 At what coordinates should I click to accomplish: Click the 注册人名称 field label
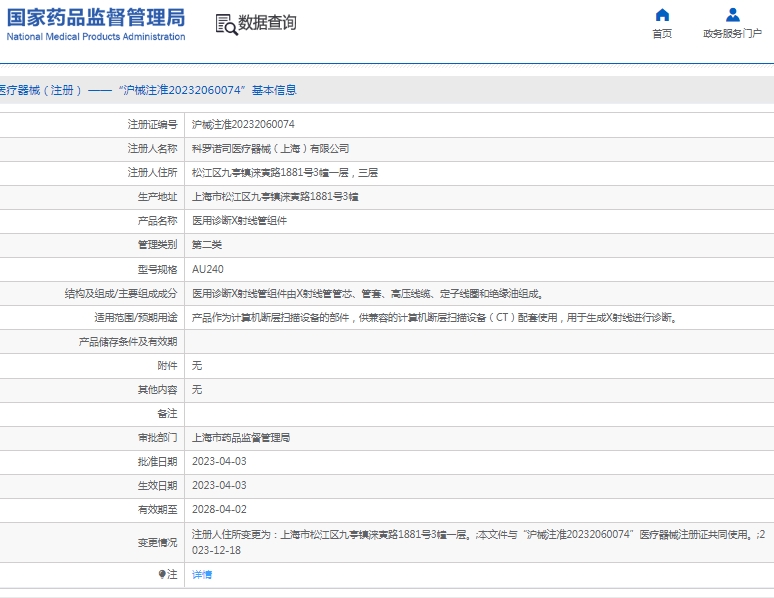pyautogui.click(x=153, y=149)
